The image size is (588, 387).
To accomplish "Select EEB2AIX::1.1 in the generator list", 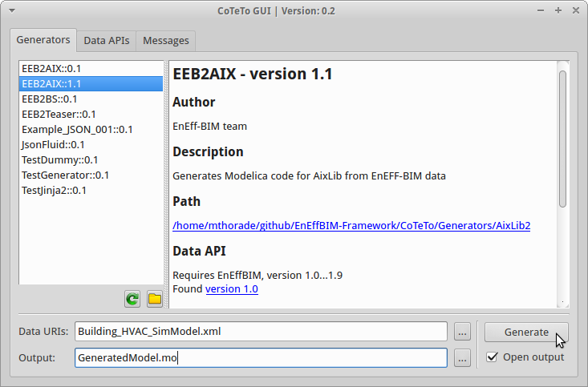I will 91,84.
